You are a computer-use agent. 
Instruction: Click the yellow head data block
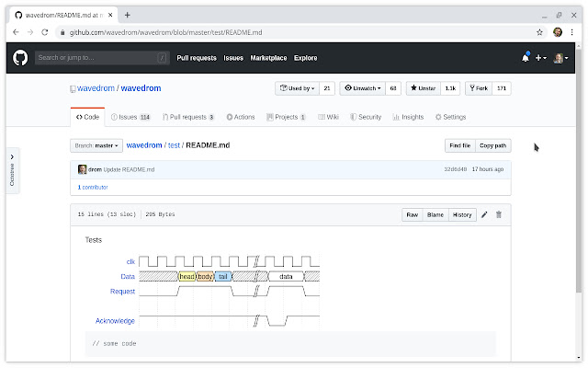click(187, 277)
